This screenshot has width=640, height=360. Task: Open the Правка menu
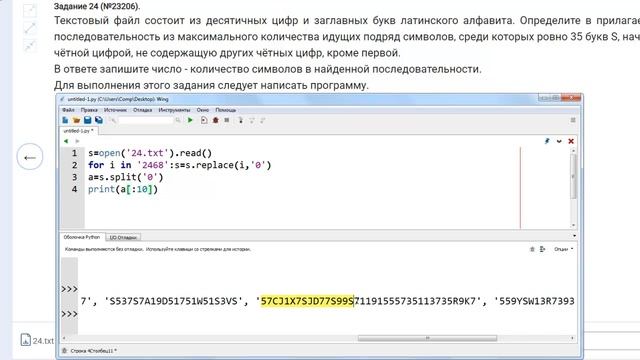[89, 110]
